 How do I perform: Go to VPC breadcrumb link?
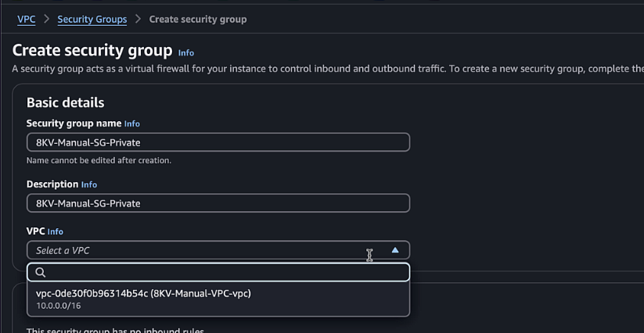[x=27, y=20]
